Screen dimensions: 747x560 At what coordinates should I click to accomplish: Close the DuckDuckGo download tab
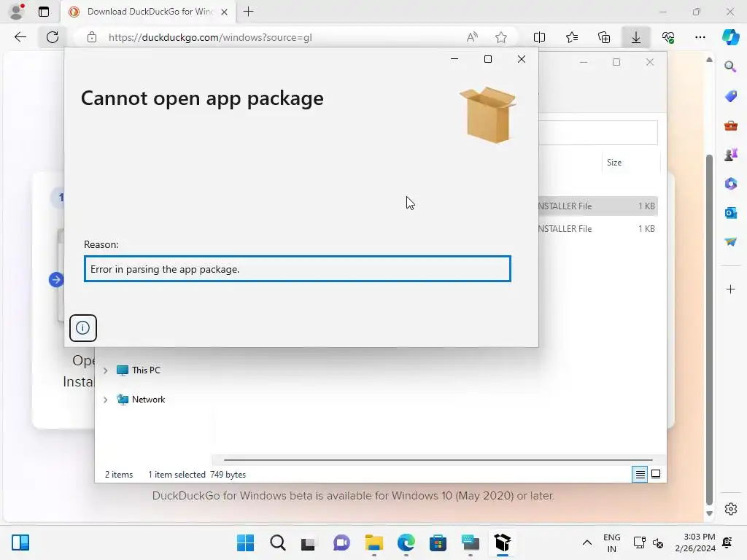(224, 12)
